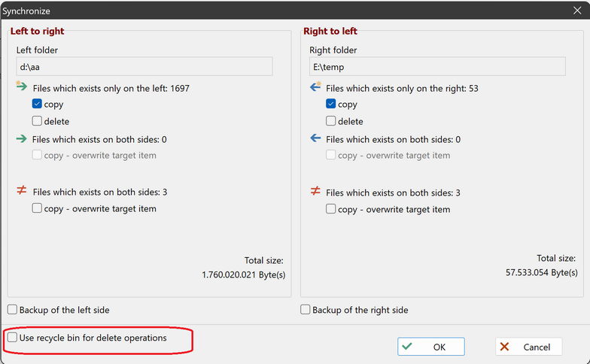The image size is (590, 364).
Task: Uncheck copy for files only on left
Action: click(x=37, y=105)
